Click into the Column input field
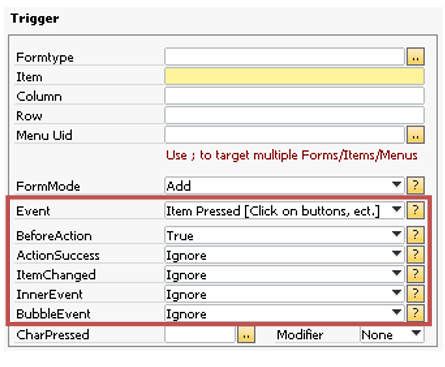The width and height of the screenshot is (445, 367). [x=294, y=96]
